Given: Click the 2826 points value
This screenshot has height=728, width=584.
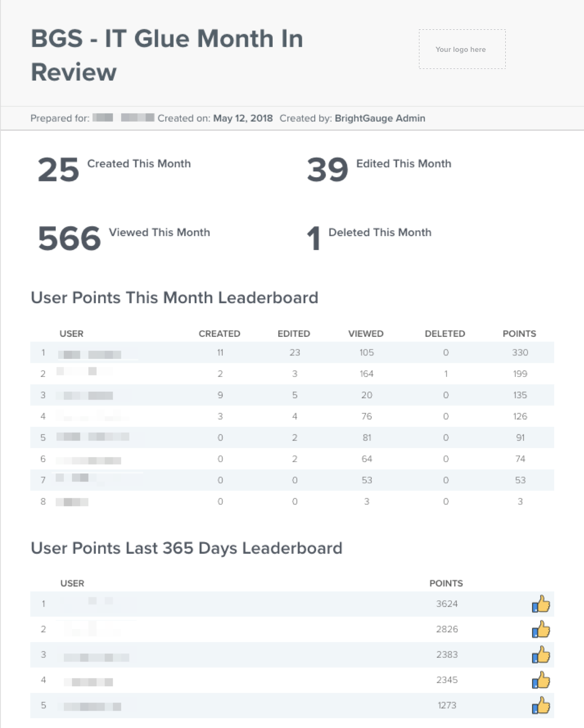Looking at the screenshot, I should 447,629.
